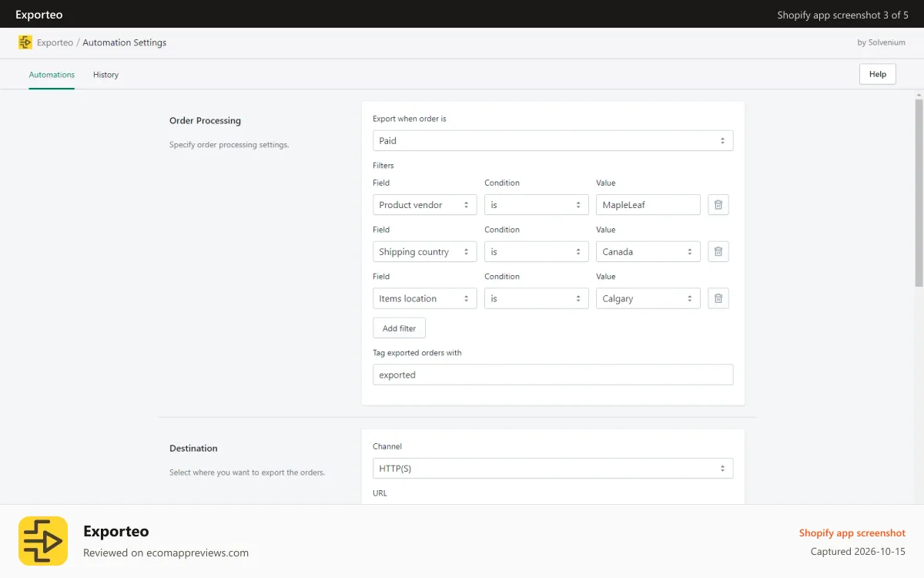Click the 'URL' label
924x578 pixels.
click(380, 492)
